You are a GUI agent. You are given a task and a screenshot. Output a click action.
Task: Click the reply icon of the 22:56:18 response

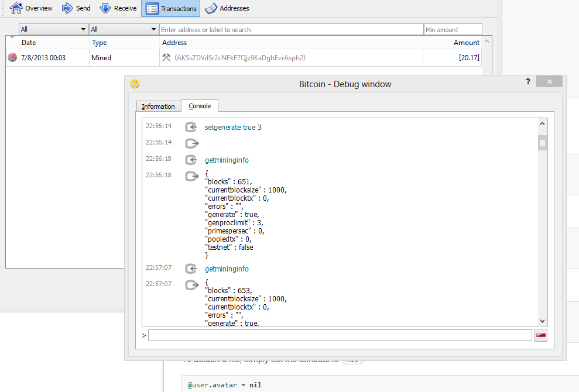191,176
